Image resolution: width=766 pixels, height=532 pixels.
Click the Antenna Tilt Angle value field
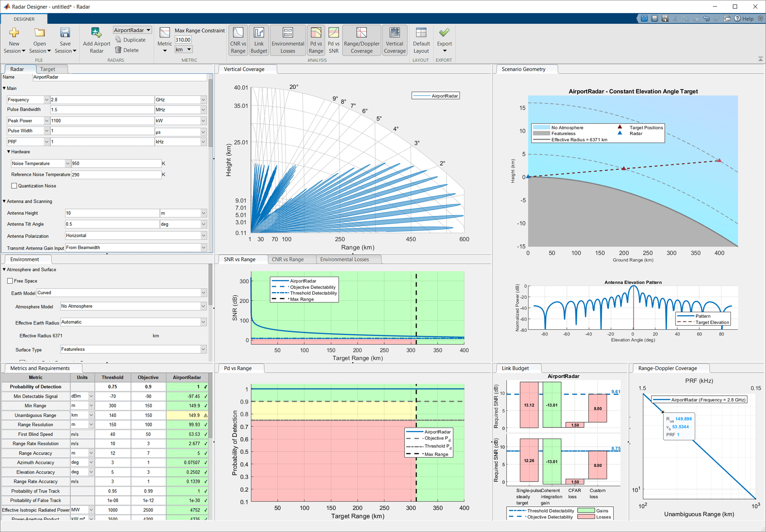(112, 224)
